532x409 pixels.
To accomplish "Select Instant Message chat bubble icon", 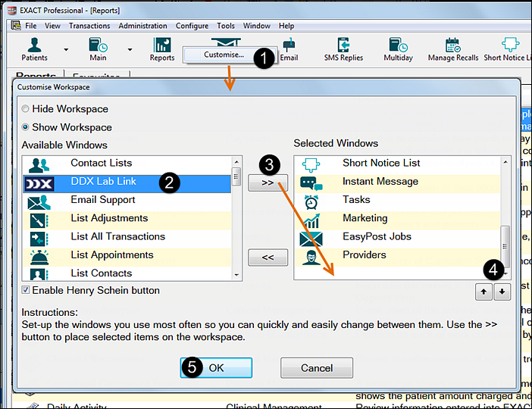I will click(x=311, y=184).
